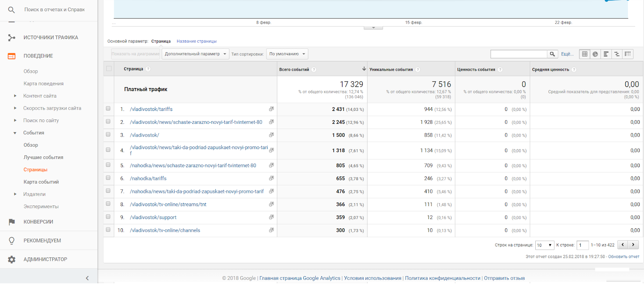Screen dimensions: 644x285
Task: Switch to data table view icon
Action: tap(584, 54)
